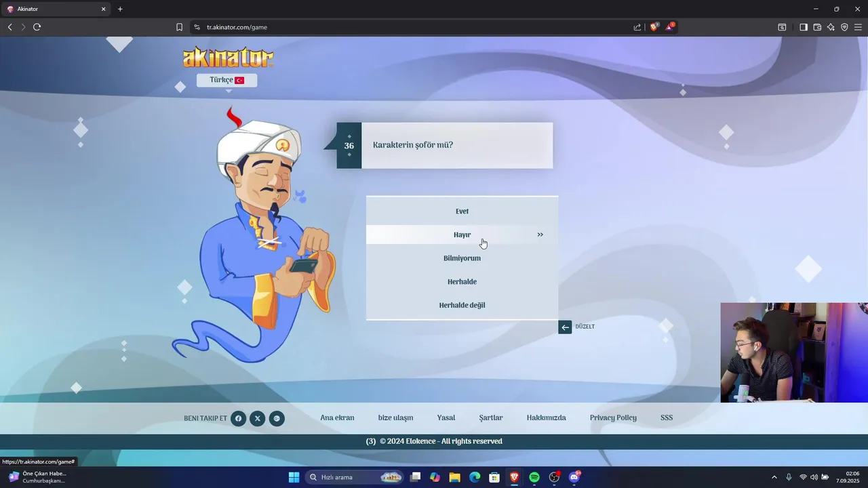Open a new browser tab
The image size is (868, 488).
120,9
